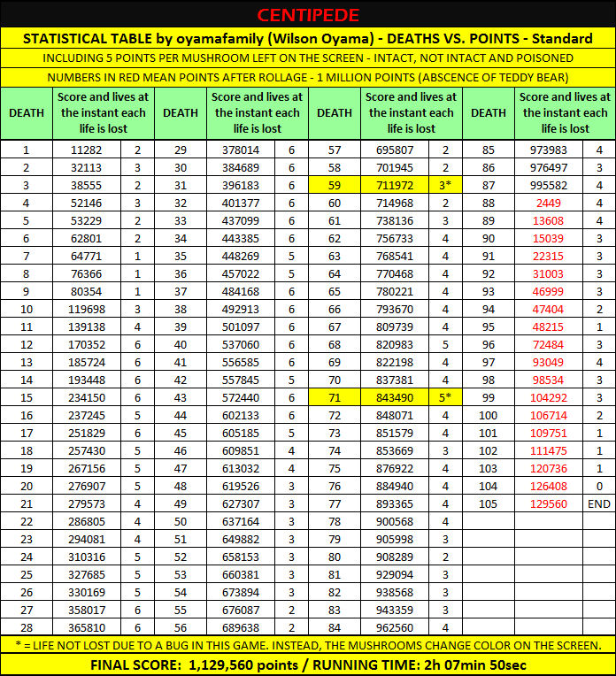
Task: Select score cell 64771
Action: pos(86,256)
